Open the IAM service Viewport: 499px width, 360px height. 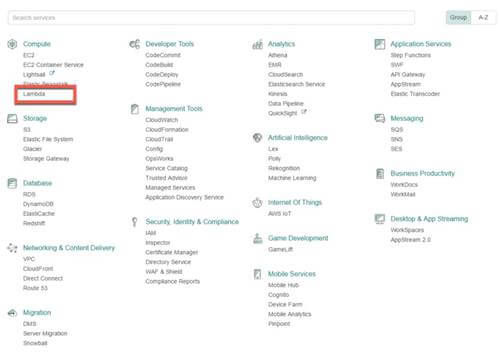tap(151, 233)
